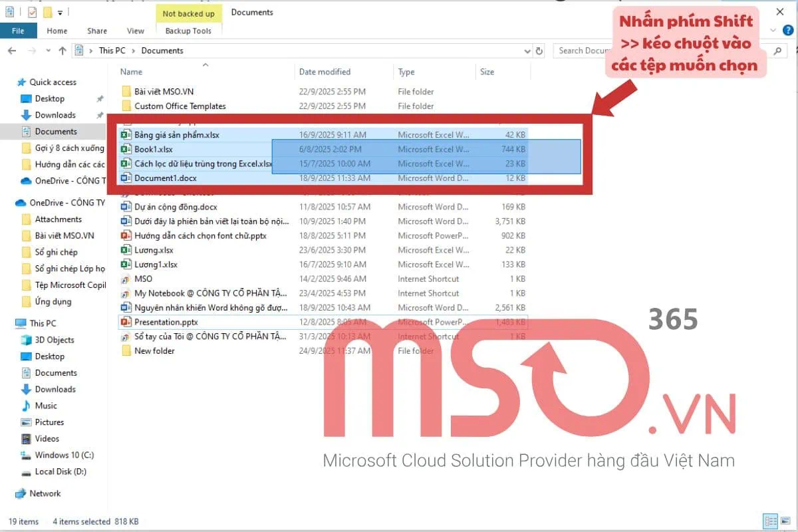Viewport: 798px width, 532px height.
Task: Click the Help question mark button
Action: point(788,31)
